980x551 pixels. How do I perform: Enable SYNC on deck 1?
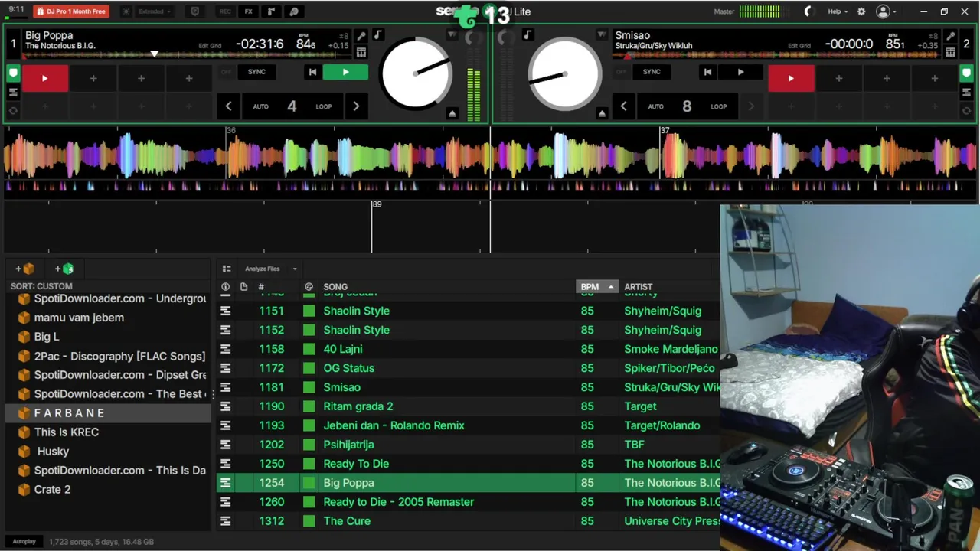pos(256,72)
